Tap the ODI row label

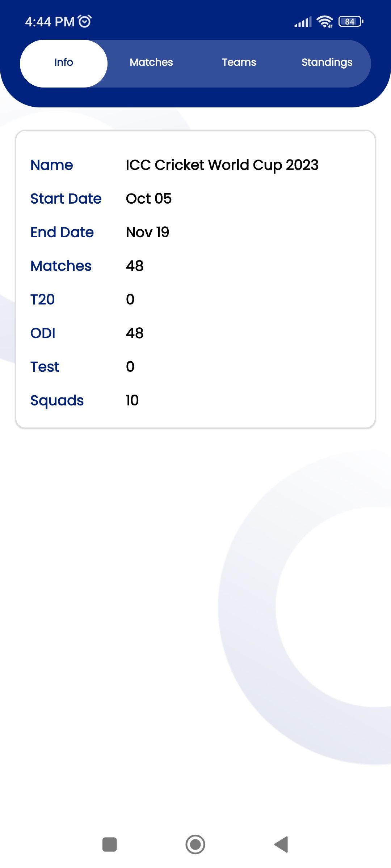pos(43,333)
